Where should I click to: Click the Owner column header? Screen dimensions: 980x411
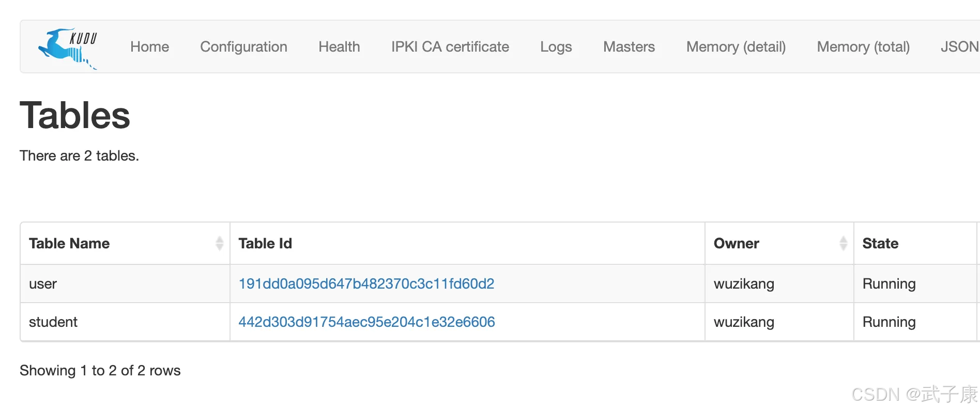point(736,243)
